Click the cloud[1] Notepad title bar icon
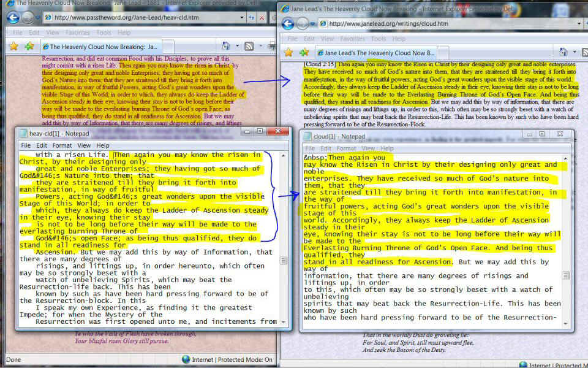588x368 pixels. 307,136
